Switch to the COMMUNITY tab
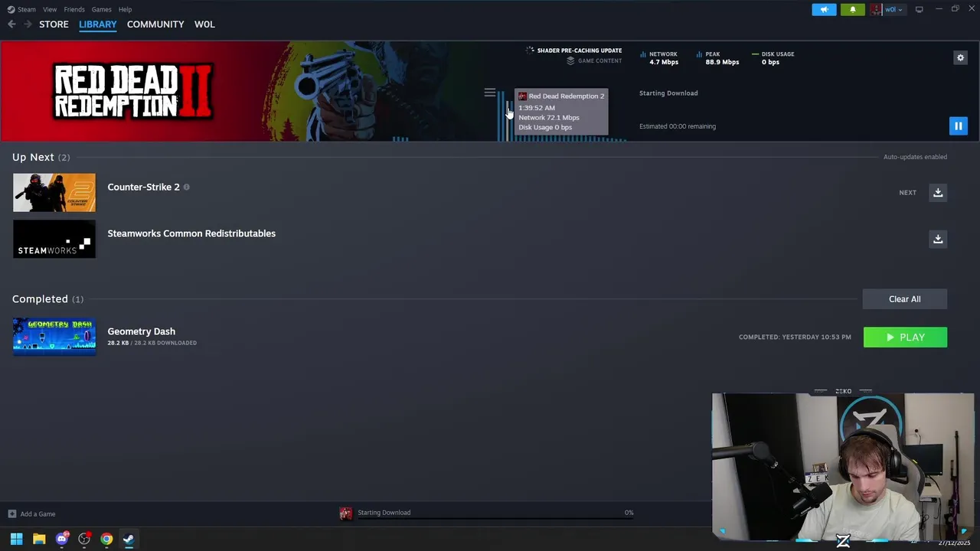 [x=155, y=24]
